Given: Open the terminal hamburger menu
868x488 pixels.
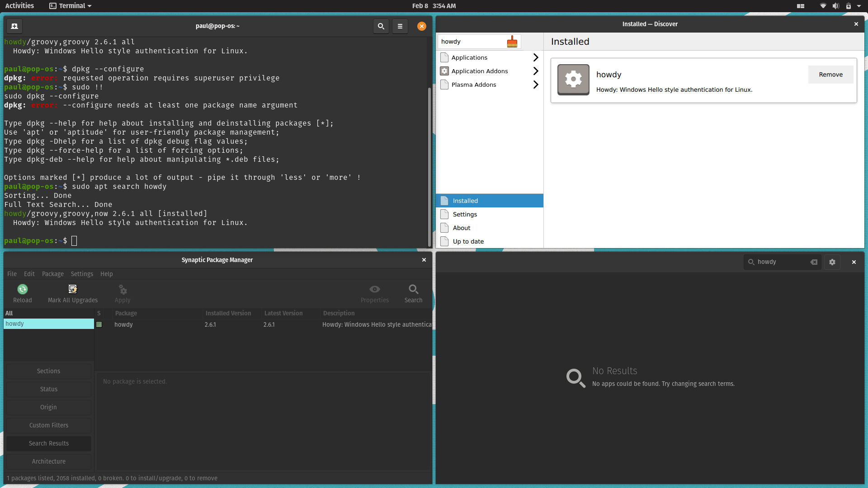Looking at the screenshot, I should pos(400,26).
